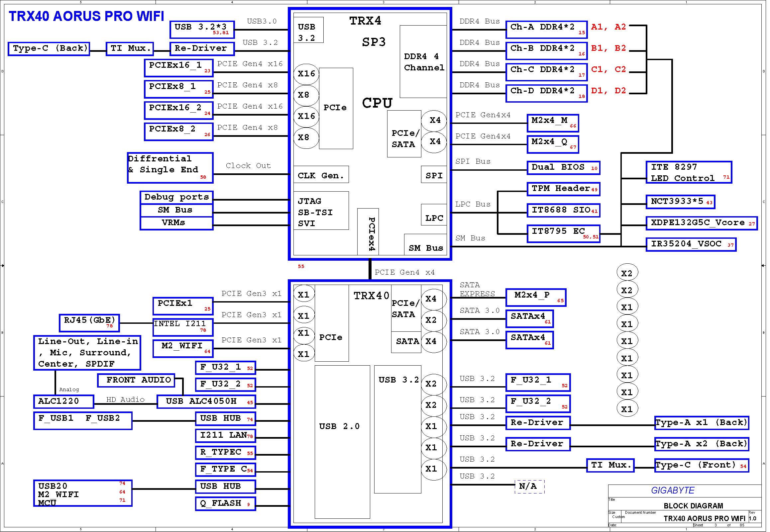Select the Ch-C DDR4*2 block
Image resolution: width=770 pixels, height=532 pixels.
pyautogui.click(x=547, y=72)
